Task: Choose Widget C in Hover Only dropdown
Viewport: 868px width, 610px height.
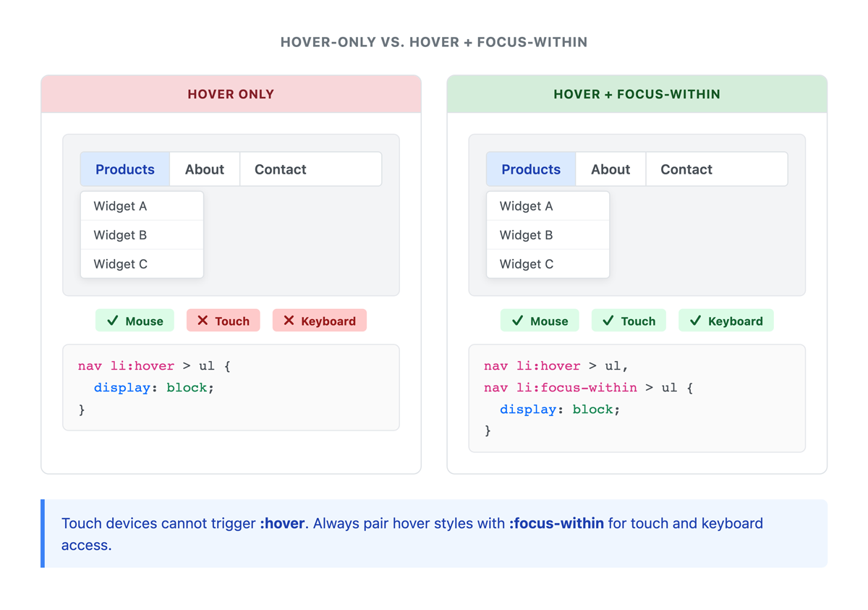Action: click(x=142, y=264)
